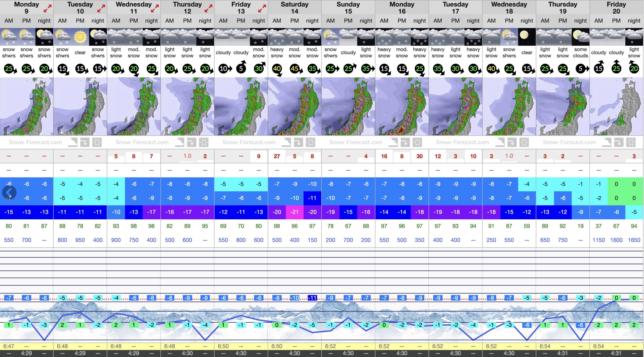The width and height of the screenshot is (644, 357).
Task: Click Wednesday 18 night clear moon icon
Action: [x=527, y=37]
